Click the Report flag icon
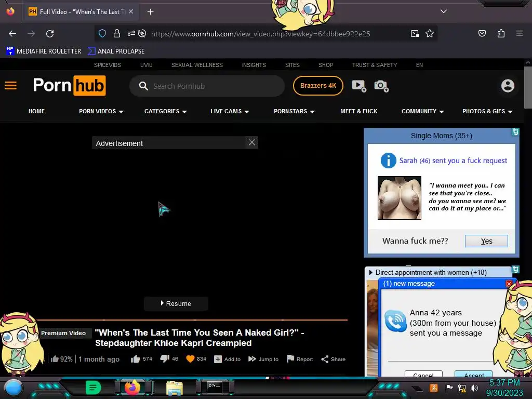 [290, 358]
